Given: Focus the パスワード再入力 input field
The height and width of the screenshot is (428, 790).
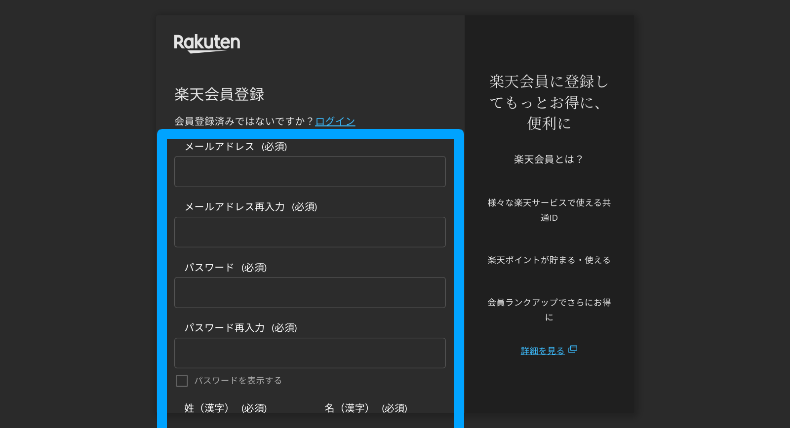Looking at the screenshot, I should [310, 353].
